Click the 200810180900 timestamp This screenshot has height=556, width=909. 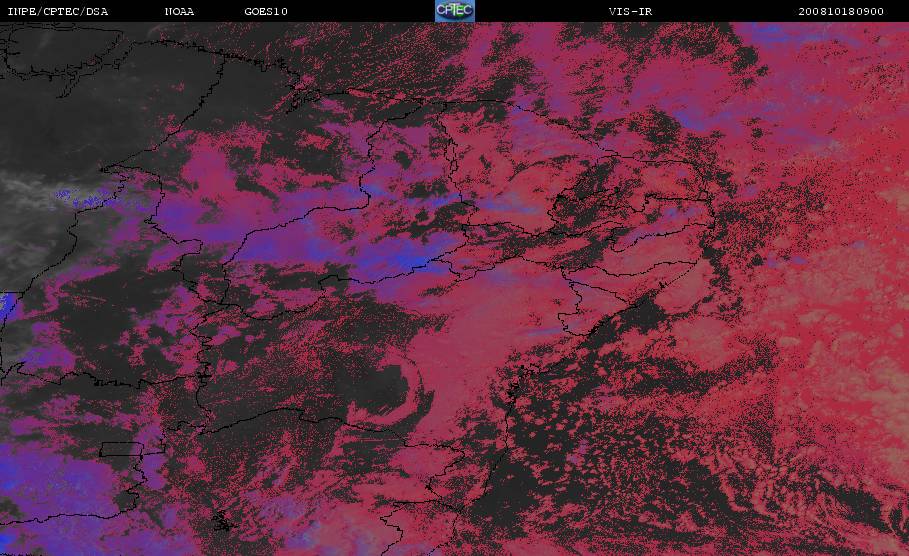pyautogui.click(x=841, y=12)
